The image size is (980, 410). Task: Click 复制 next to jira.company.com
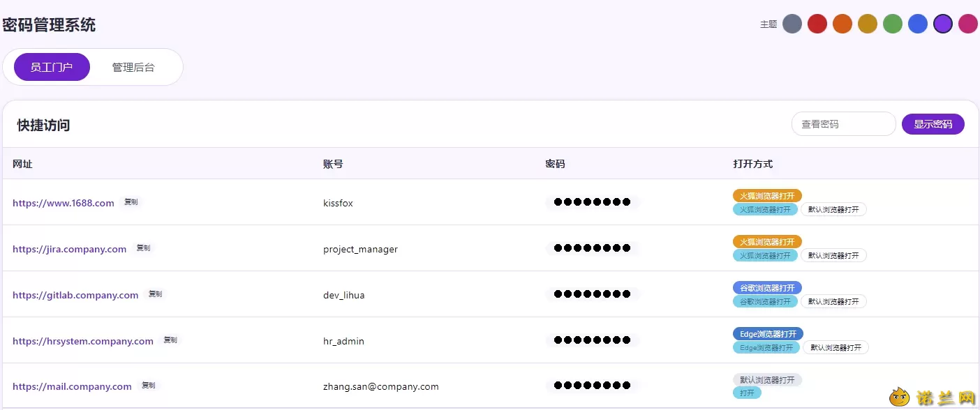[143, 248]
